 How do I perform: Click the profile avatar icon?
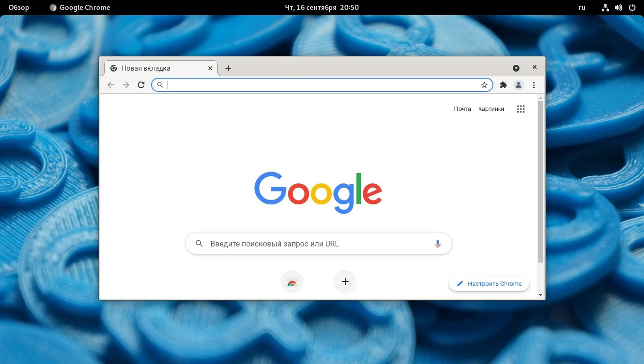[x=518, y=85]
